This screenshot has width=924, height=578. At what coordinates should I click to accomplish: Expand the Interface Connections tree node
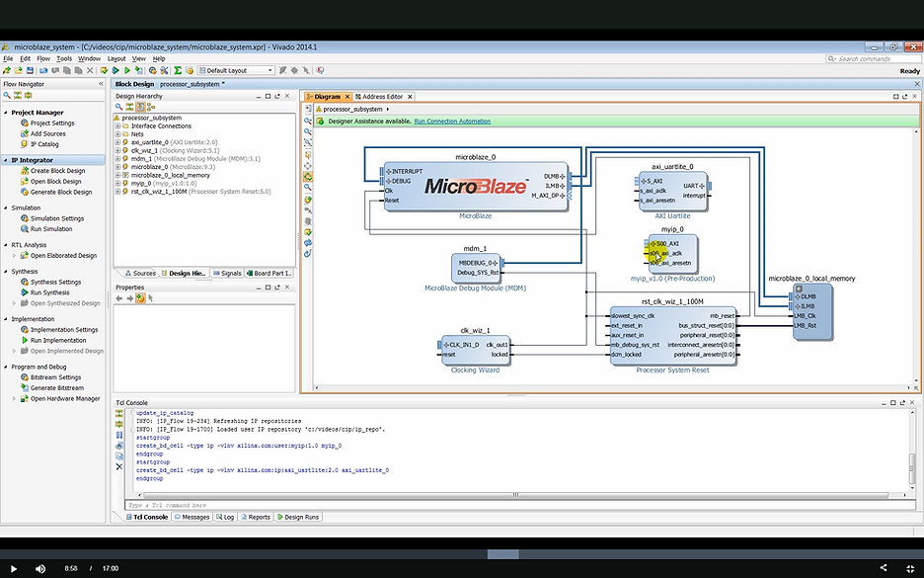pos(117,126)
